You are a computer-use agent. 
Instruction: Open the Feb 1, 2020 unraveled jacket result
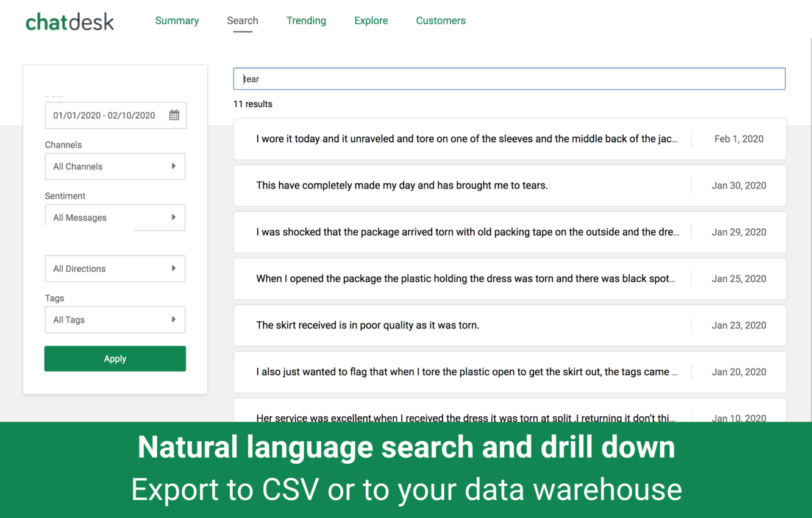(x=466, y=139)
